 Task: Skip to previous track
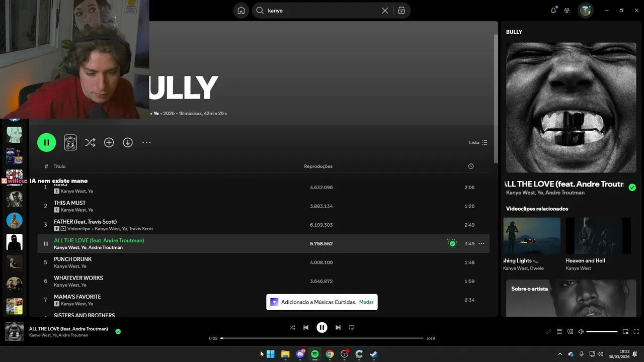(x=305, y=327)
